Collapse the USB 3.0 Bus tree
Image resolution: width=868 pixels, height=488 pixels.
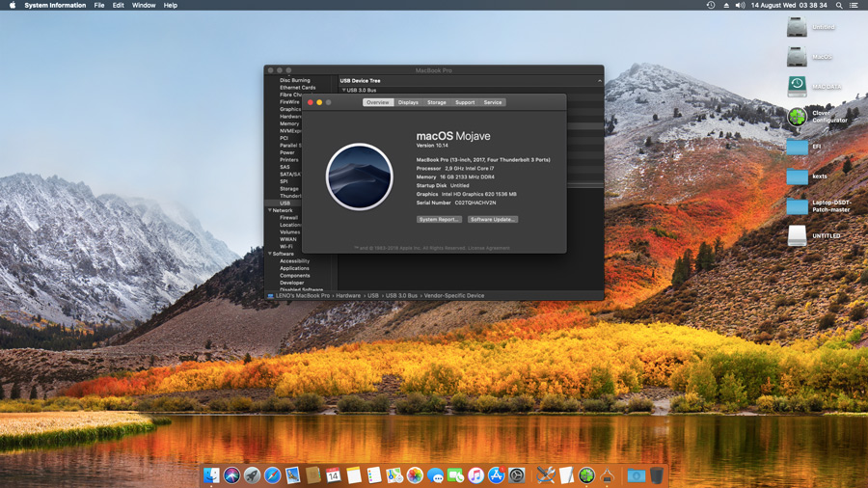pyautogui.click(x=343, y=90)
